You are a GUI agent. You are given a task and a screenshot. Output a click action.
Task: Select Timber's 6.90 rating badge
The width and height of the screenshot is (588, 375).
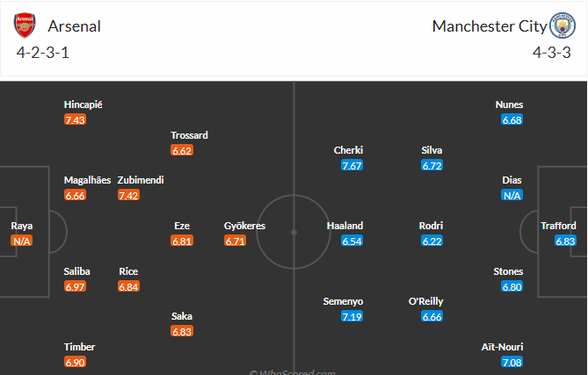click(x=75, y=362)
